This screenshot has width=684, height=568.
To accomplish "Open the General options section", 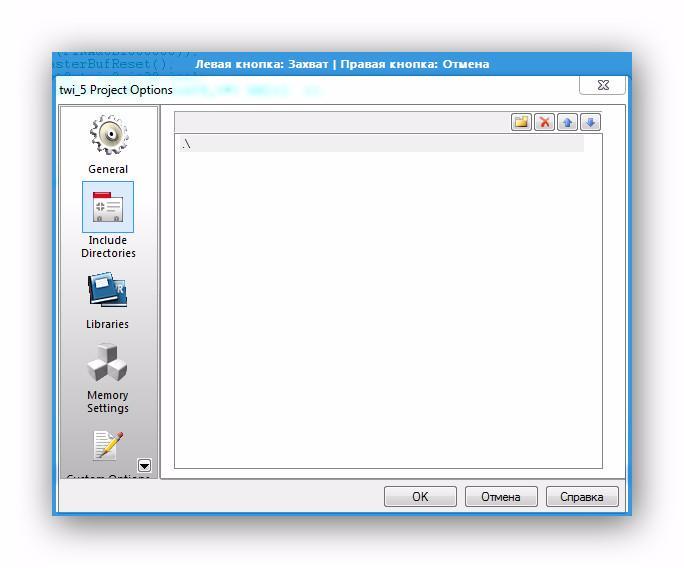I will click(x=108, y=144).
